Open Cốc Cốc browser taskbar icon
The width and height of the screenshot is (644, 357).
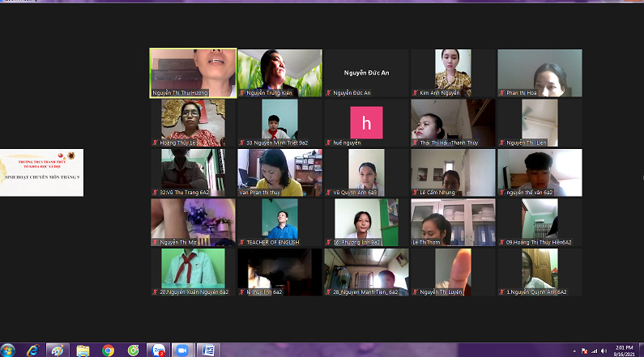pyautogui.click(x=133, y=350)
